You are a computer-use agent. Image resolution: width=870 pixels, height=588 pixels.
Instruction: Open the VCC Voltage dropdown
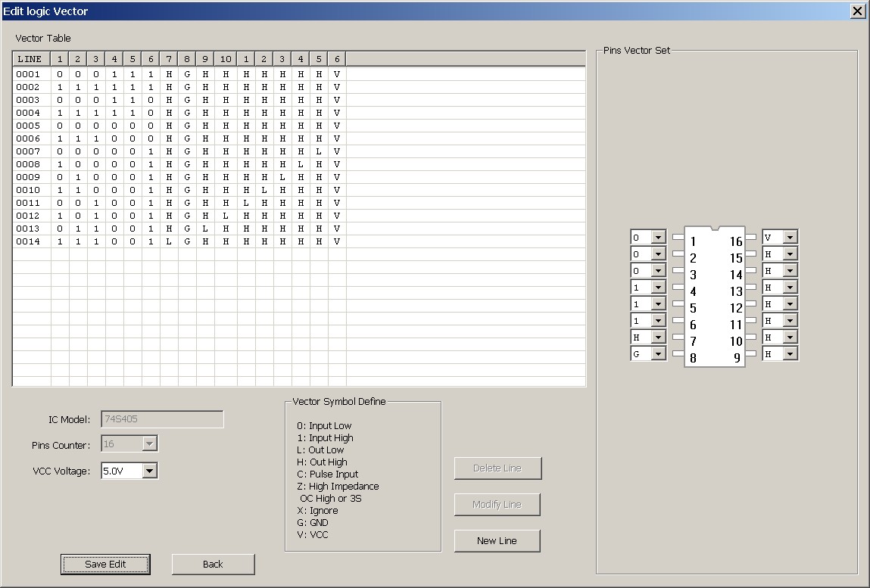149,471
